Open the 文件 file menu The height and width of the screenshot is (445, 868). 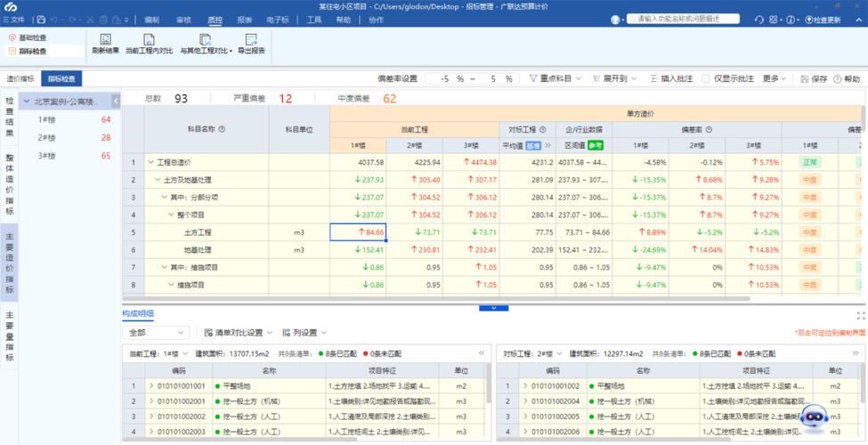(x=13, y=20)
